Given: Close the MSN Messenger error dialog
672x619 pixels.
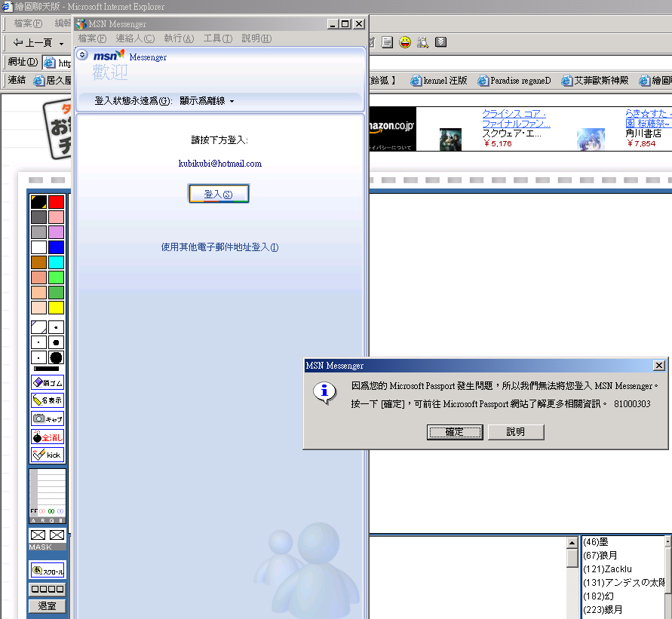Looking at the screenshot, I should (x=658, y=366).
